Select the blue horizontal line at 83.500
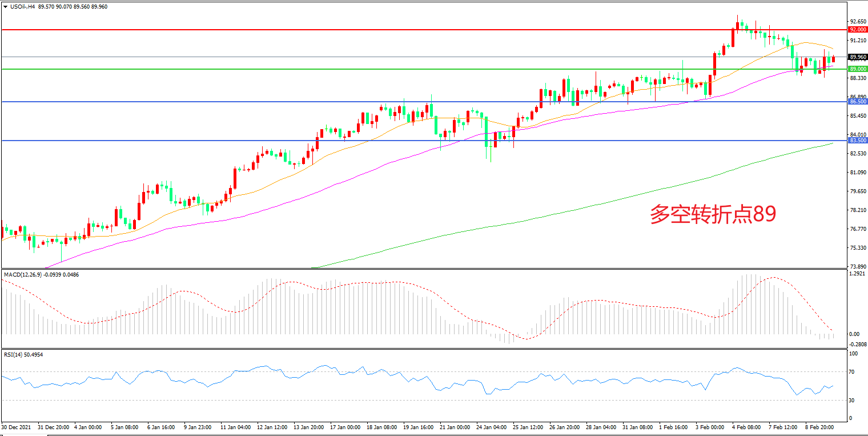 [400, 141]
